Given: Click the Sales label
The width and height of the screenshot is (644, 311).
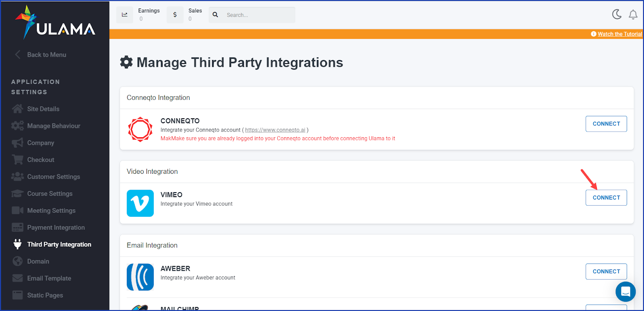Looking at the screenshot, I should coord(195,10).
